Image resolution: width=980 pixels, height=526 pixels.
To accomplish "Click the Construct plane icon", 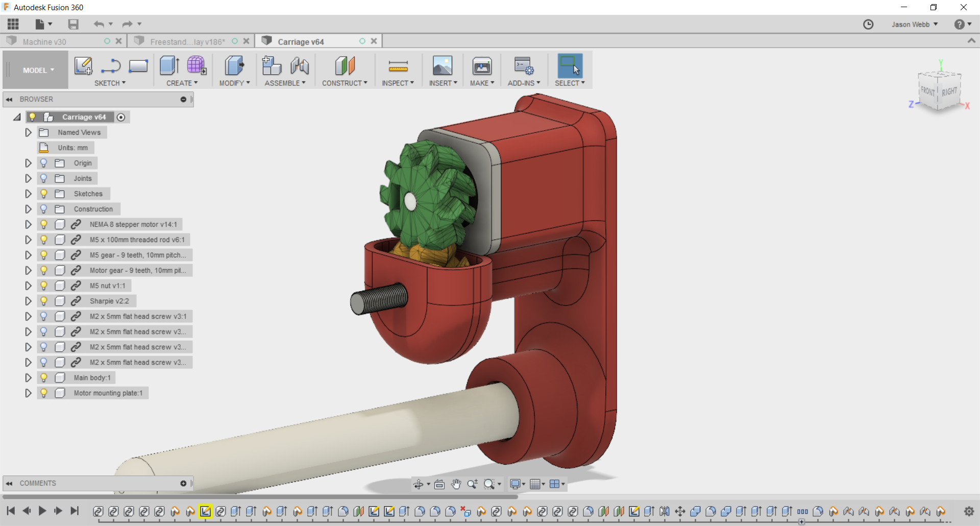I will coord(345,66).
